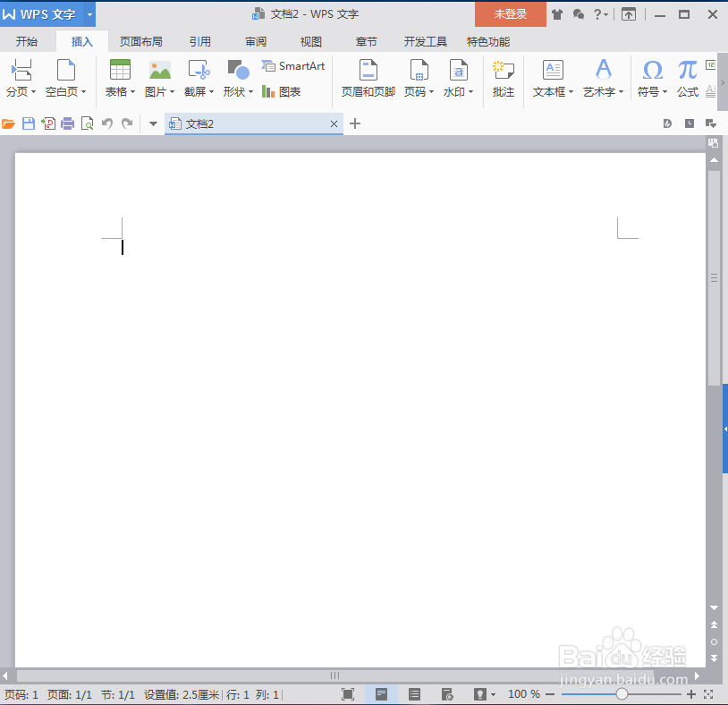This screenshot has height=705, width=728.
Task: Expand the 水印 dropdown arrow
Action: point(470,92)
